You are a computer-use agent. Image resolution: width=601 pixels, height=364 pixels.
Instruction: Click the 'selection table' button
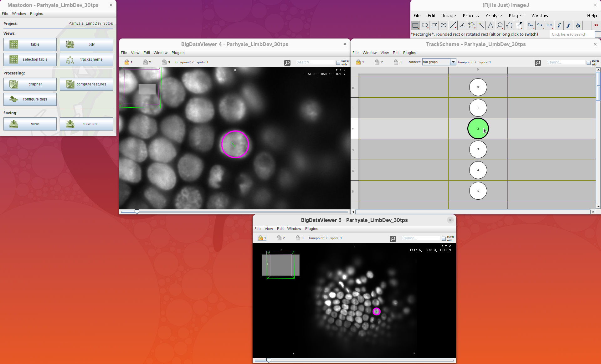(30, 59)
